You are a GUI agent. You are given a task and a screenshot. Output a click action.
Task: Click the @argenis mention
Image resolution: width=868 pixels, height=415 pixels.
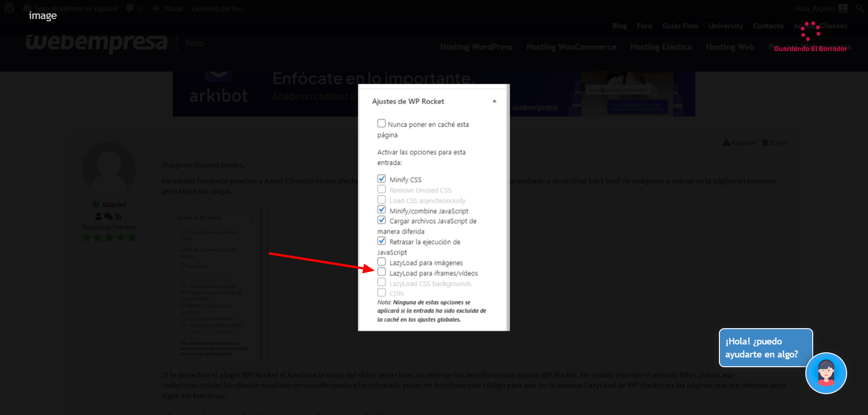coord(177,165)
